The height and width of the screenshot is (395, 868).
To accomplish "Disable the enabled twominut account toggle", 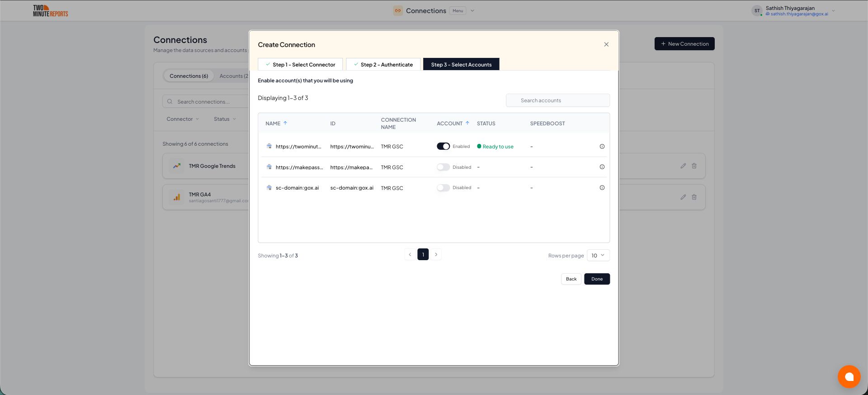I will pyautogui.click(x=443, y=147).
